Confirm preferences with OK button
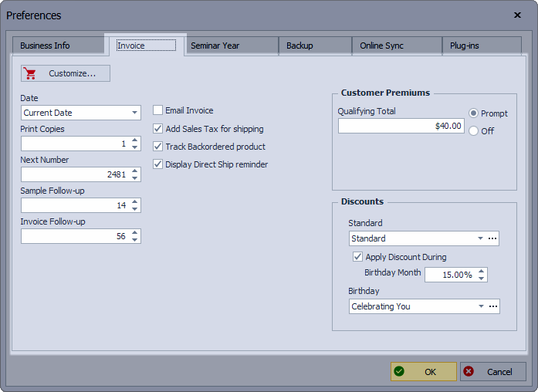The height and width of the screenshot is (392, 538). [x=424, y=371]
